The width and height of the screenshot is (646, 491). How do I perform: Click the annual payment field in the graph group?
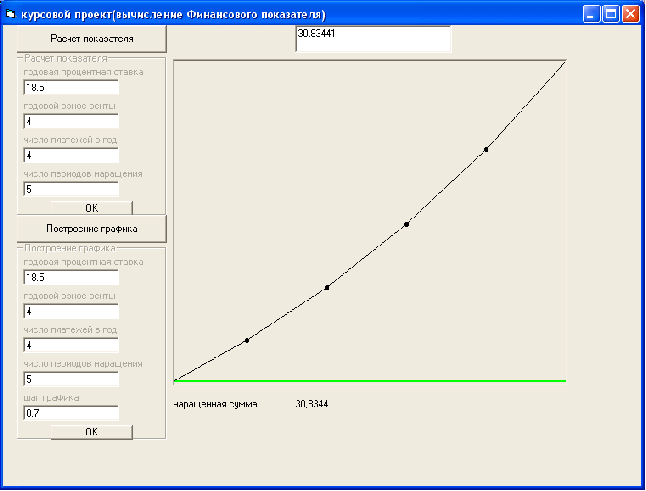coord(71,311)
